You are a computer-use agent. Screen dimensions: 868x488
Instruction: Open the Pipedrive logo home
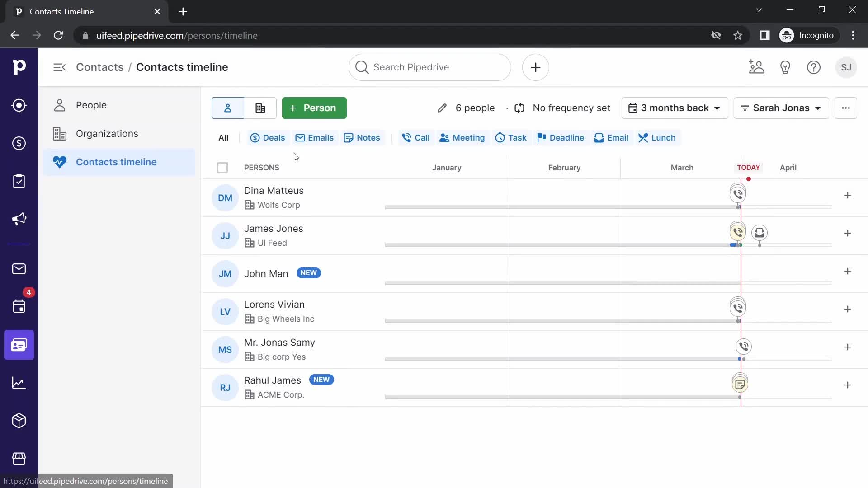pos(19,67)
